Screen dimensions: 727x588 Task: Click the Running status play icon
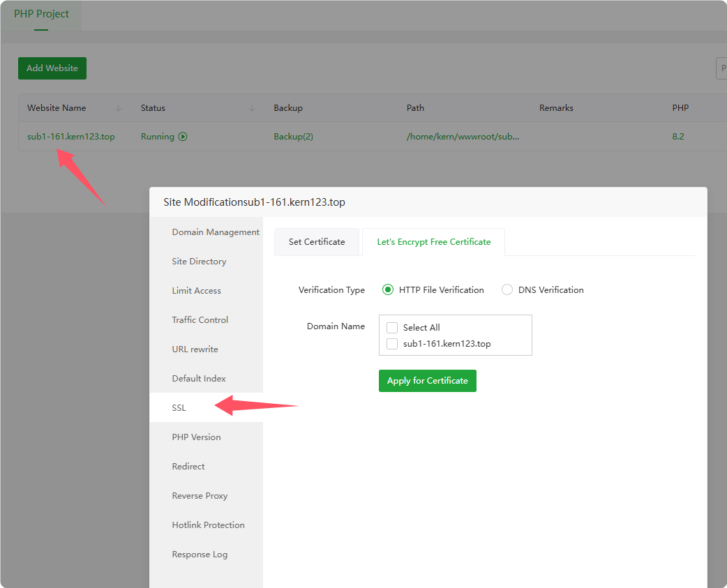pos(183,137)
